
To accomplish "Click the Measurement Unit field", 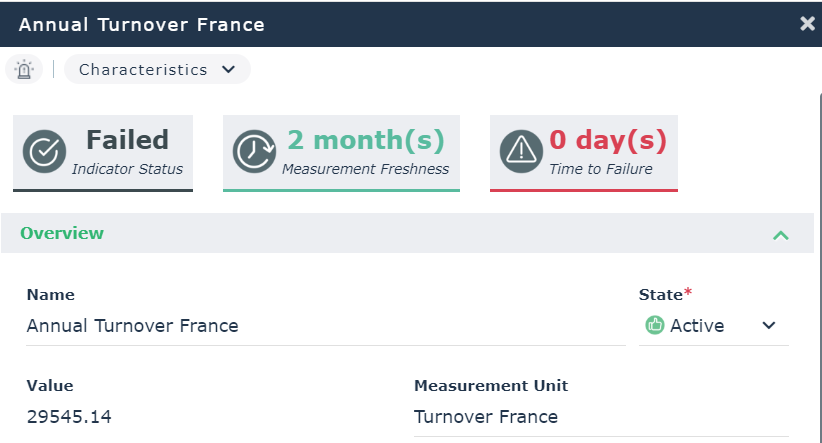I will [486, 416].
